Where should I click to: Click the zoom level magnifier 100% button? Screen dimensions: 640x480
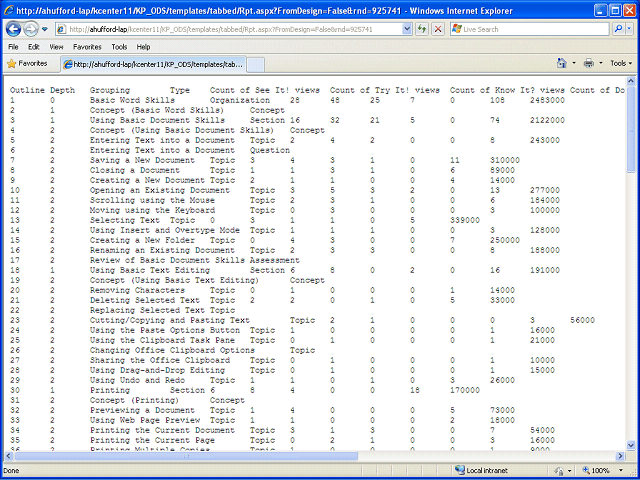tap(597, 471)
